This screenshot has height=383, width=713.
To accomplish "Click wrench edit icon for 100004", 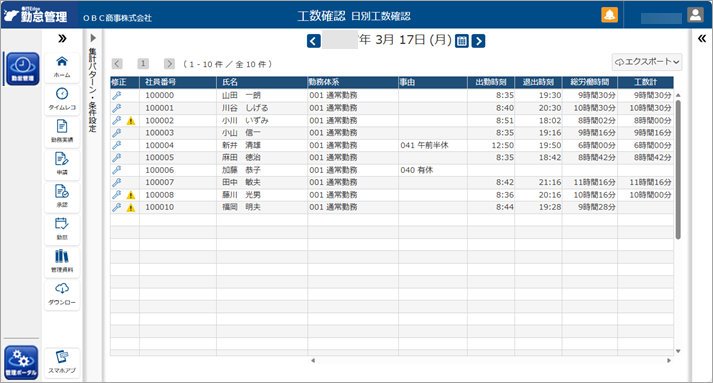I will pos(117,145).
